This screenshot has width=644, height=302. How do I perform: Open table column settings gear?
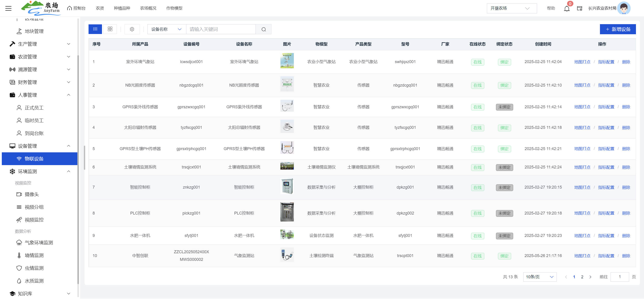132,29
